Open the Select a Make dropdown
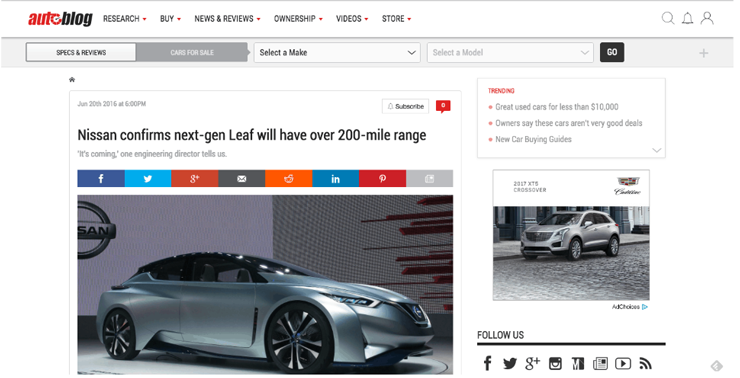740x378 pixels. pos(337,52)
